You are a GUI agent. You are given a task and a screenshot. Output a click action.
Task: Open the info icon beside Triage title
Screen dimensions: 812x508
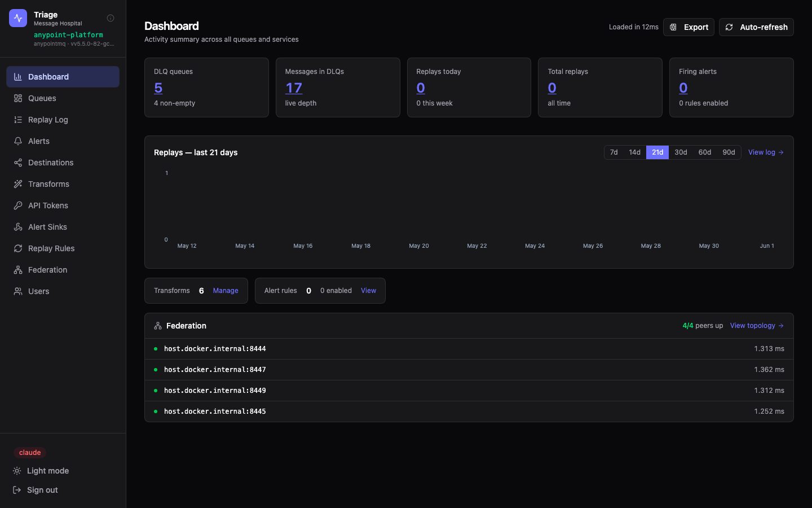click(111, 18)
